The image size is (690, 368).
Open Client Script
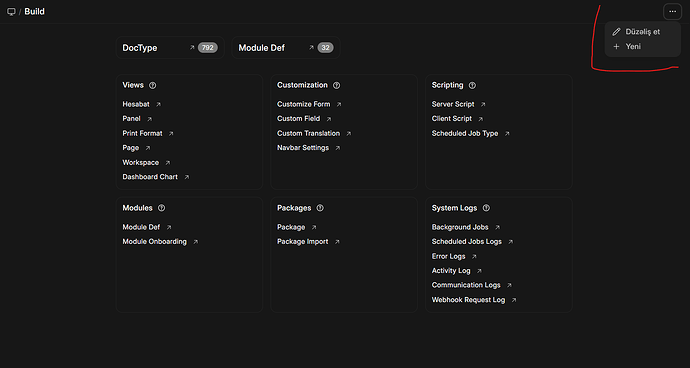point(451,119)
